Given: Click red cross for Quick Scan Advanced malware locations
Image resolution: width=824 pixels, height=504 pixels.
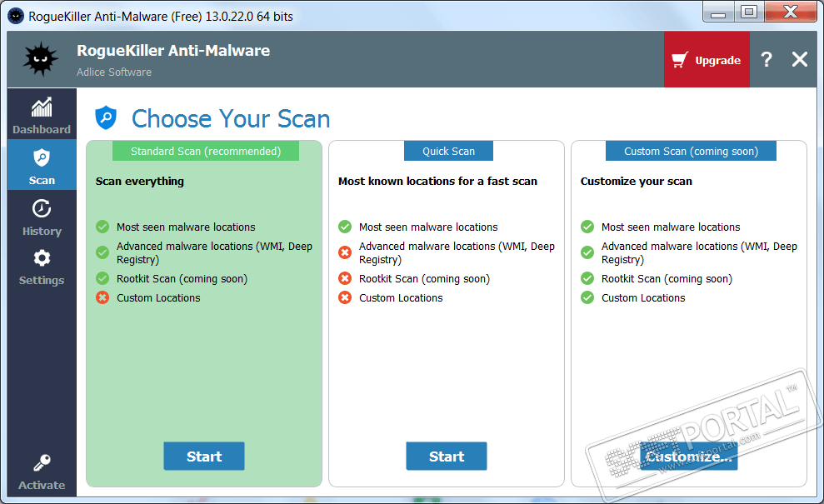Looking at the screenshot, I should click(345, 252).
